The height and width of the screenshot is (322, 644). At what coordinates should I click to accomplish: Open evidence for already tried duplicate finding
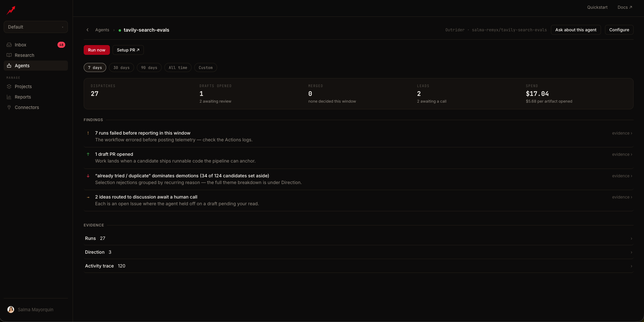[622, 176]
